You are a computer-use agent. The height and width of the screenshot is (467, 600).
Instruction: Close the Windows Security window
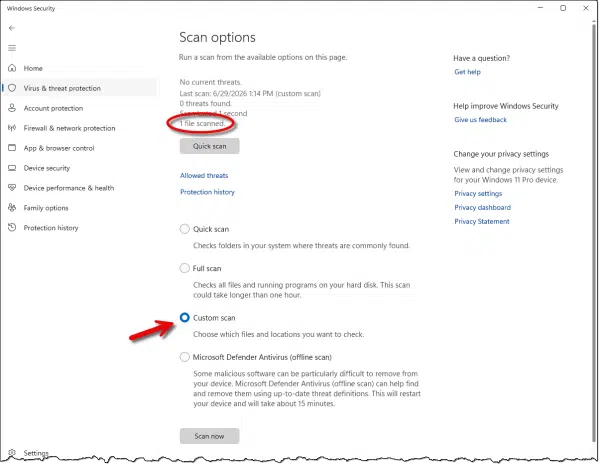585,8
